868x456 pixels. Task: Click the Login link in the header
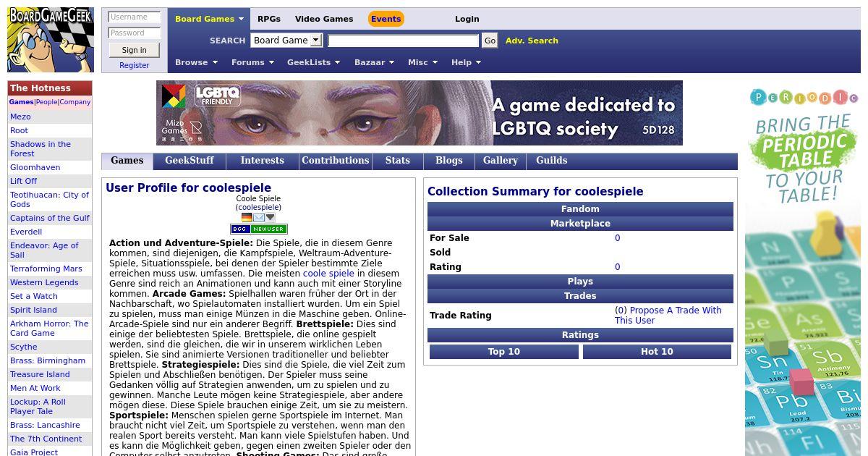click(467, 19)
